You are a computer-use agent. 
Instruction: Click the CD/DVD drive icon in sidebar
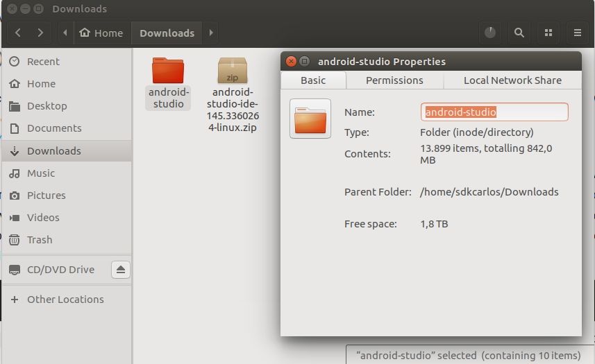point(15,270)
